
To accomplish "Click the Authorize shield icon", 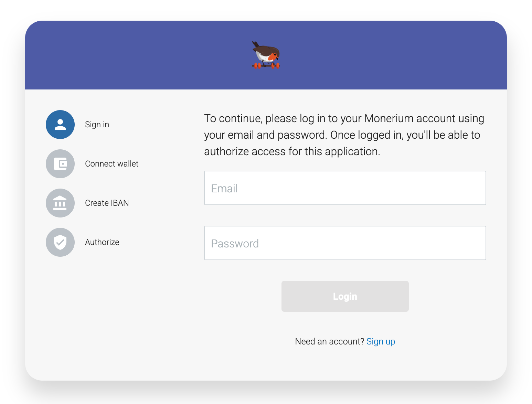I will coord(60,242).
